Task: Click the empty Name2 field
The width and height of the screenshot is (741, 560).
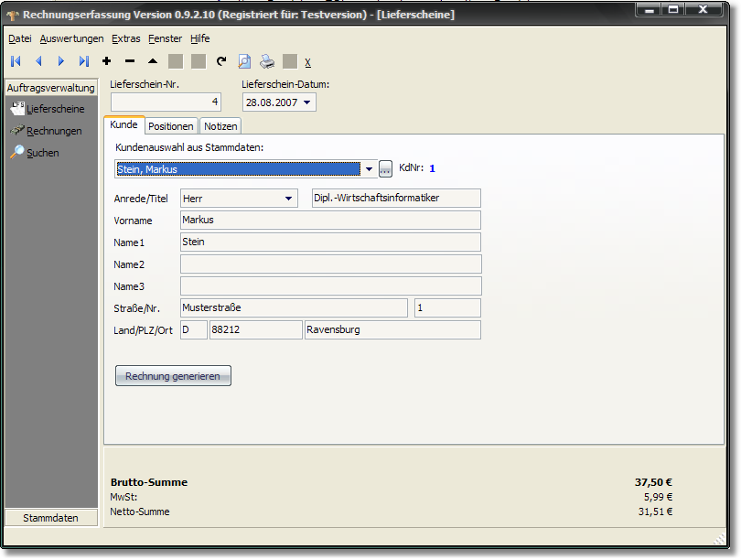Action: pyautogui.click(x=331, y=264)
